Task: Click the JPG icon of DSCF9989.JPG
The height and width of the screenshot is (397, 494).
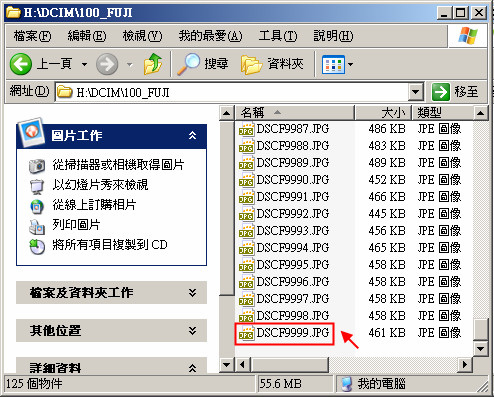Action: [x=246, y=163]
